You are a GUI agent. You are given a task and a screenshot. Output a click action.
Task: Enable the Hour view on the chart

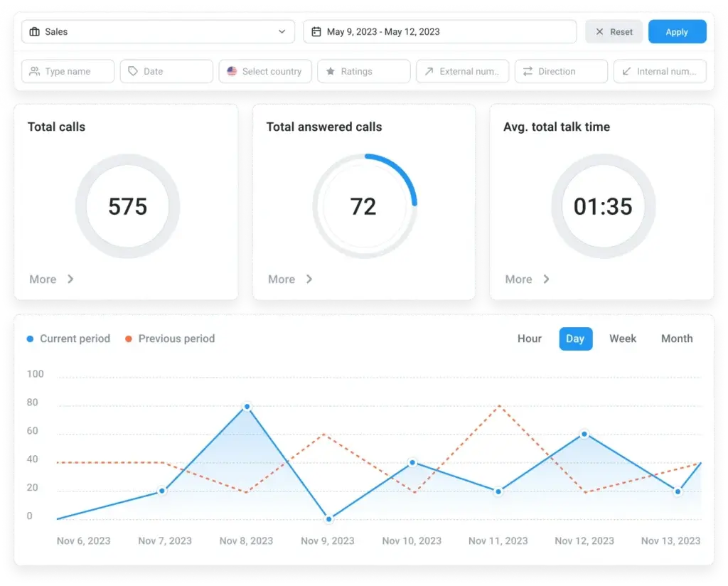point(529,339)
